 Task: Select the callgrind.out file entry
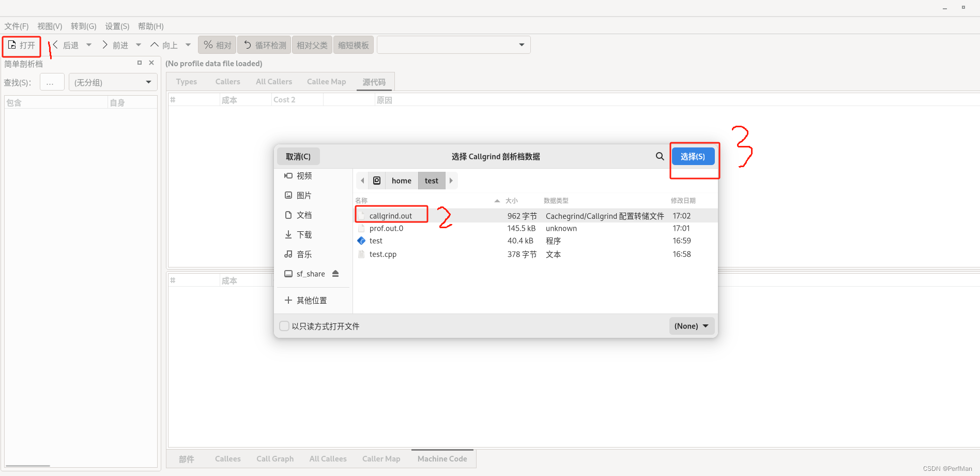click(x=391, y=216)
